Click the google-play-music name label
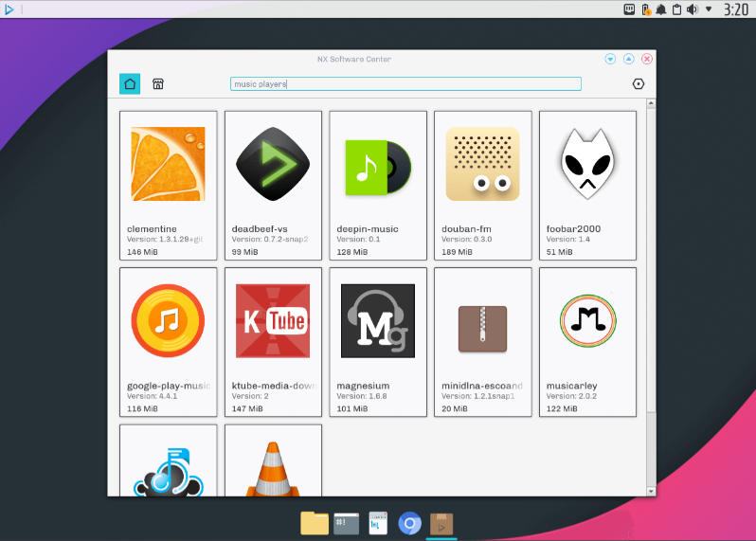The image size is (756, 541). click(x=169, y=386)
